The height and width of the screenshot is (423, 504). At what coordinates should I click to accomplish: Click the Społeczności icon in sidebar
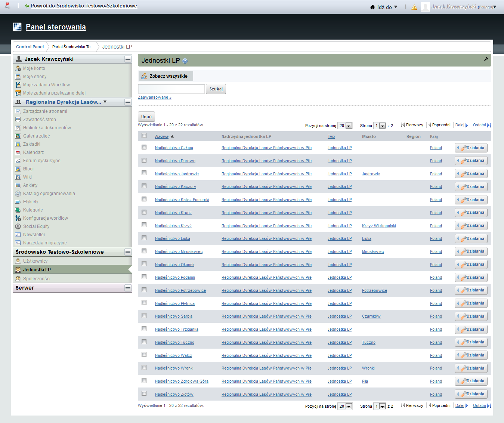click(x=18, y=279)
